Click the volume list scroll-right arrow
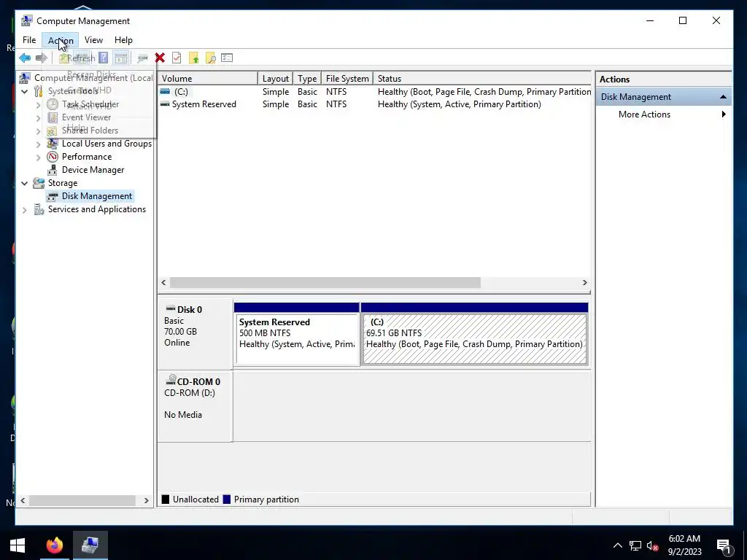The height and width of the screenshot is (560, 747). [584, 282]
